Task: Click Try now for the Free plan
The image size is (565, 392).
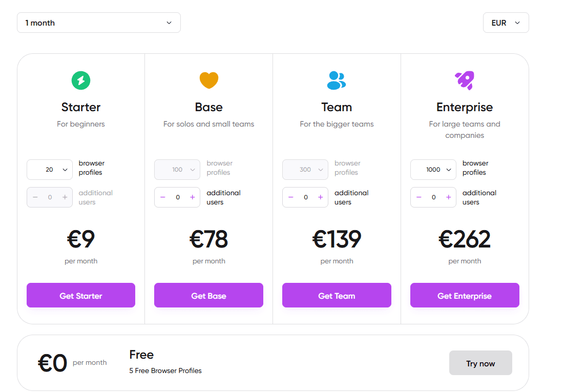Action: 480,363
